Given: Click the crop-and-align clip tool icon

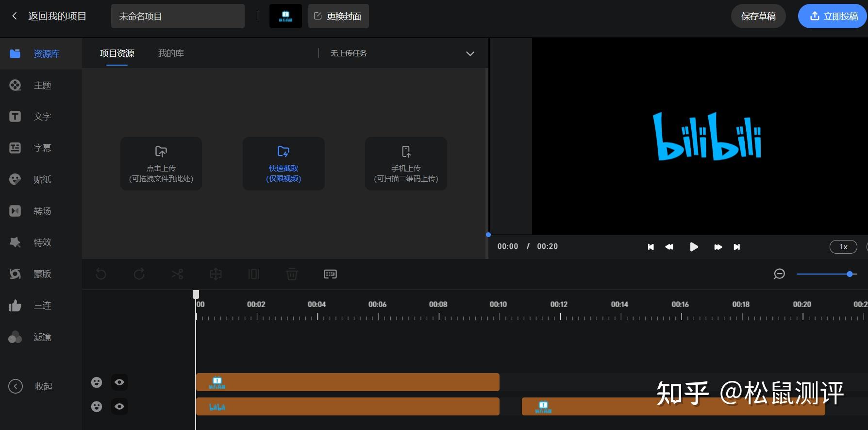Looking at the screenshot, I should click(x=216, y=274).
